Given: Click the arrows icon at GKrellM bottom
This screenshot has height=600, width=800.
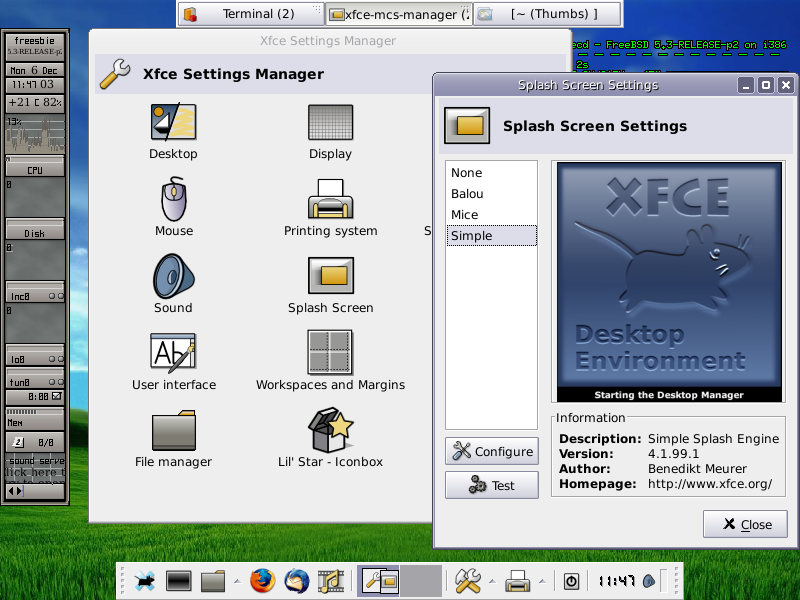Looking at the screenshot, I should (15, 491).
